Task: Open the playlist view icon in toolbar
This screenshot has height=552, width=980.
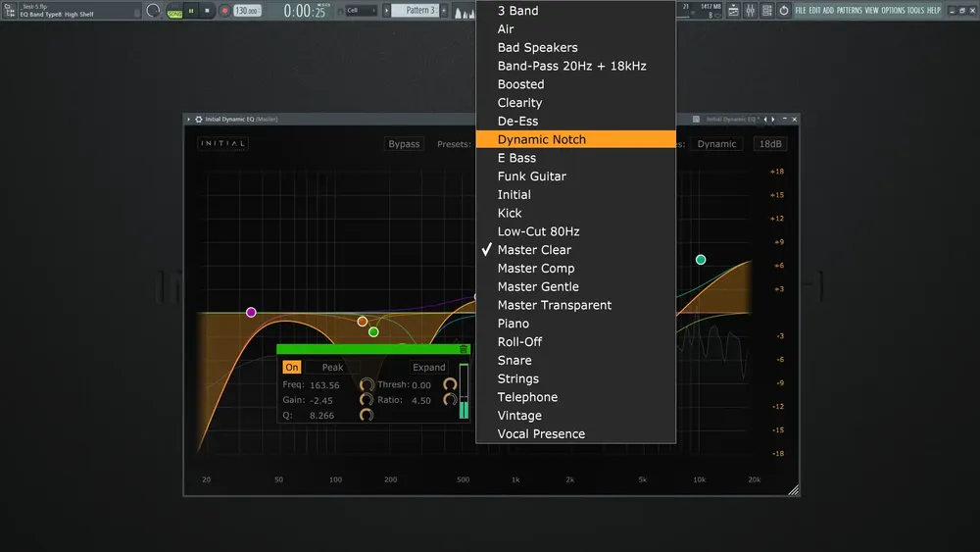Action: coord(733,11)
